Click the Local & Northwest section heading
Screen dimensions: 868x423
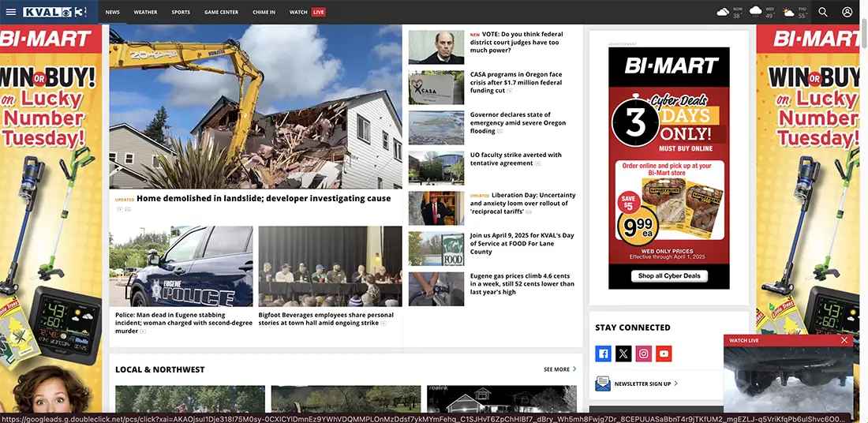click(160, 369)
